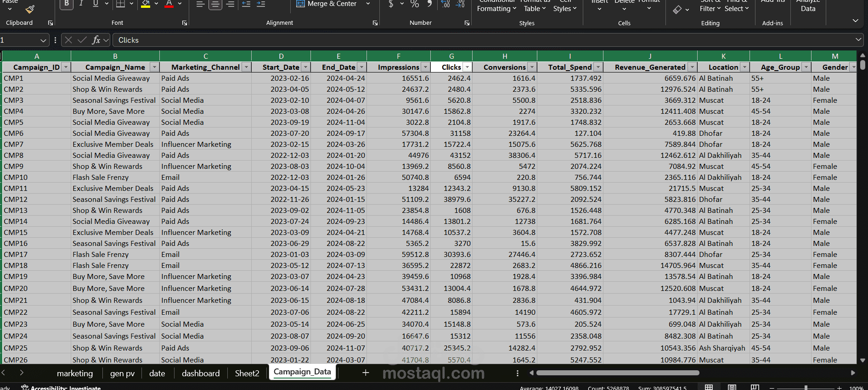
Task: Click horizontal scrollbar right arrow
Action: tap(853, 373)
